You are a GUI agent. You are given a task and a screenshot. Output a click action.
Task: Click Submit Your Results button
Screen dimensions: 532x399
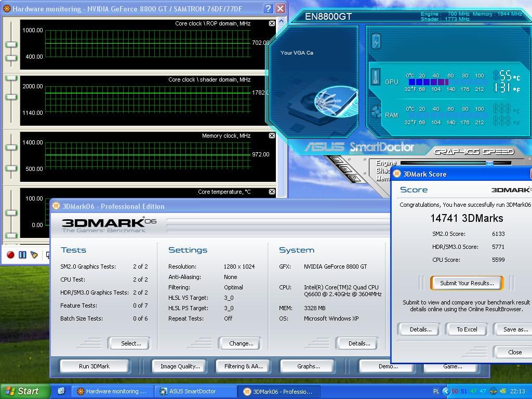(x=467, y=283)
